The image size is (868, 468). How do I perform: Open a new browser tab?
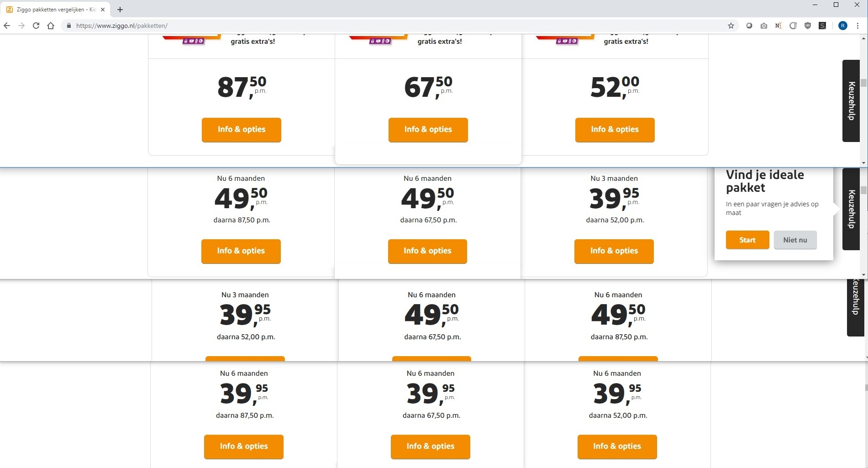point(120,10)
